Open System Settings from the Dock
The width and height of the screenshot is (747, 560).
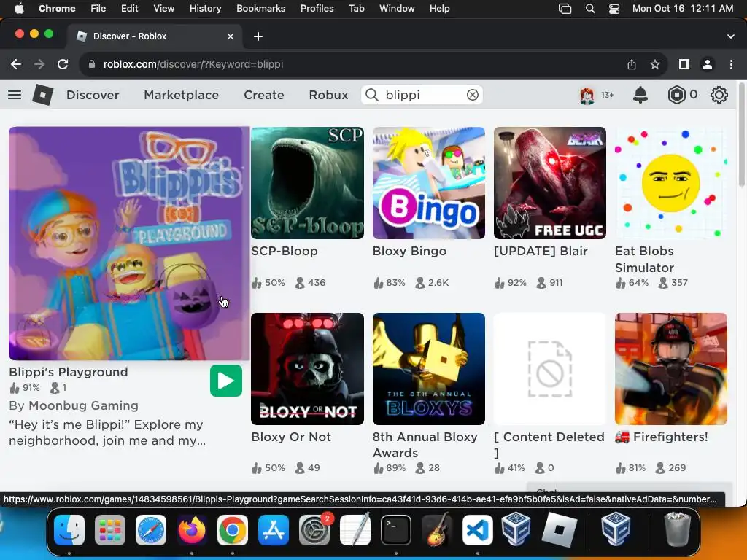314,529
